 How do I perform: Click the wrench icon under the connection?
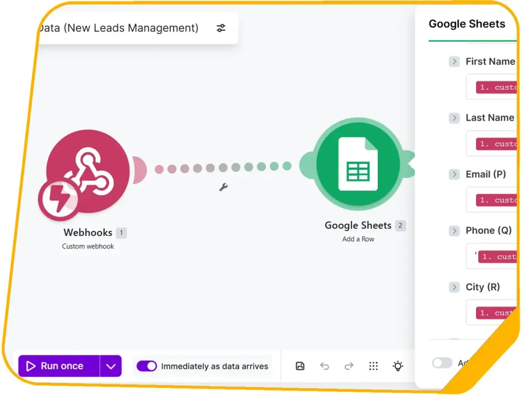click(x=223, y=187)
